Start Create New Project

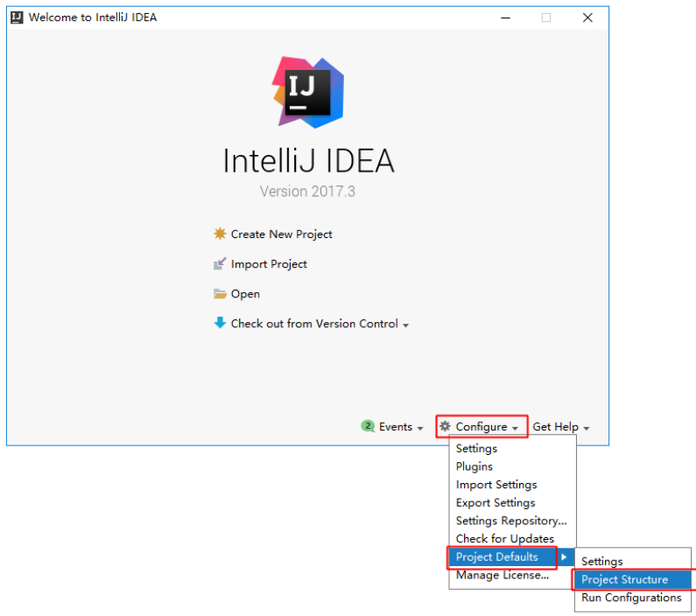tap(281, 234)
